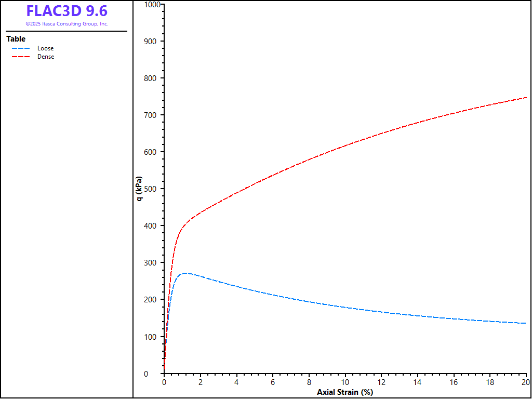Select the Axial Strain (%) x-axis title

pyautogui.click(x=344, y=392)
